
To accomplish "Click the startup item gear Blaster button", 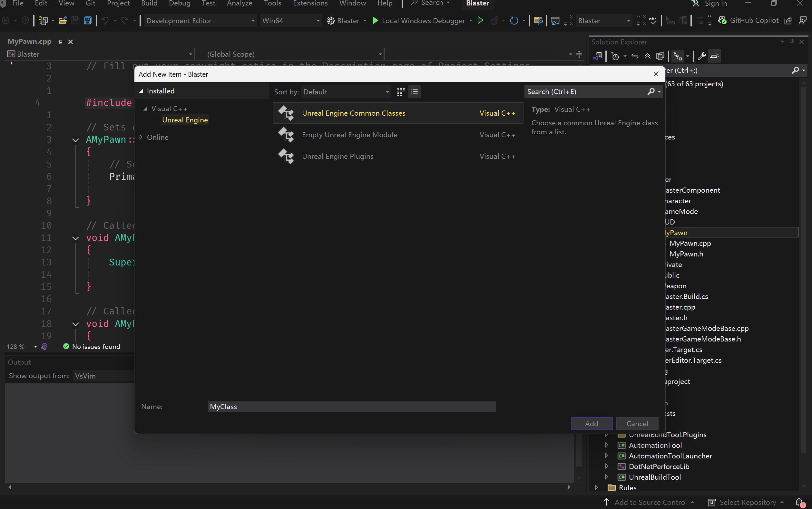I will pos(346,21).
